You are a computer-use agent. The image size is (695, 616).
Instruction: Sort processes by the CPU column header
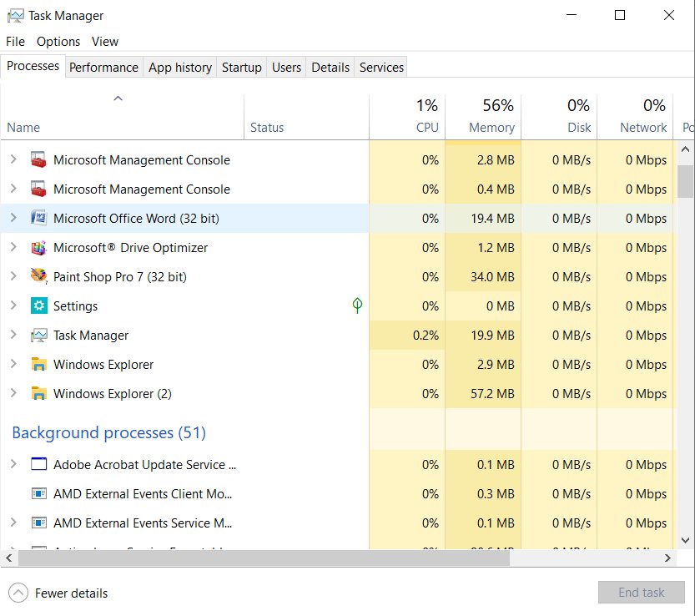click(x=407, y=117)
